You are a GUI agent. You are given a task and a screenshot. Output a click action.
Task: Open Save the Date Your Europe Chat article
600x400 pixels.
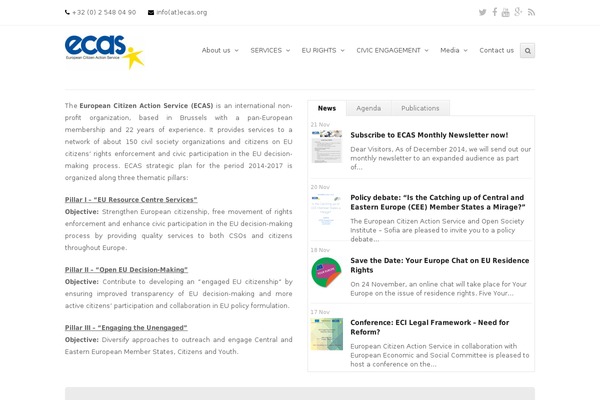[x=440, y=265]
